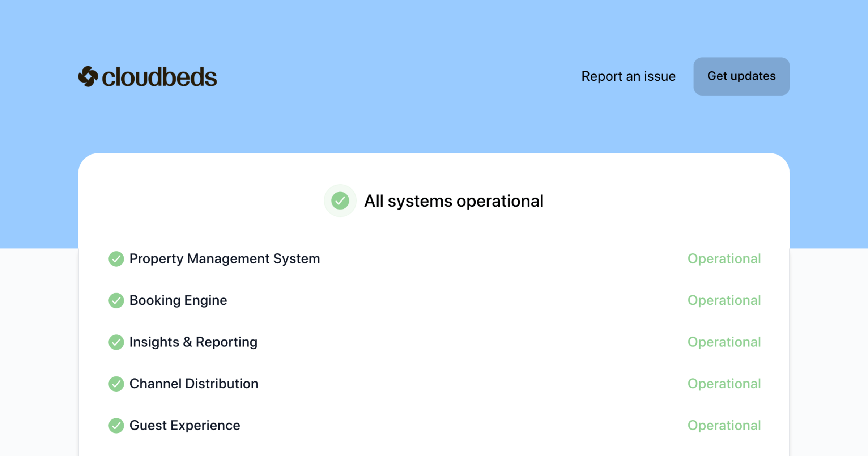This screenshot has width=868, height=456.
Task: Expand the Guest Experience component row
Action: point(184,425)
